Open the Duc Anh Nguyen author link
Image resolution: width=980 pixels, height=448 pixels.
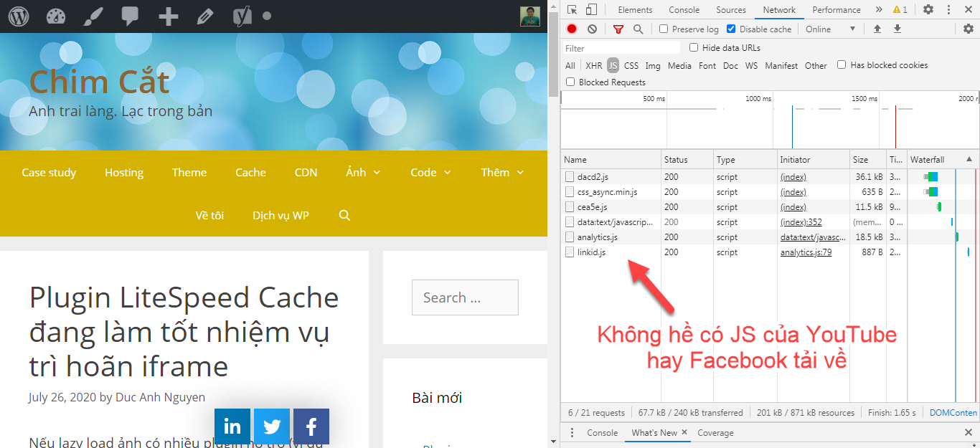pyautogui.click(x=160, y=396)
